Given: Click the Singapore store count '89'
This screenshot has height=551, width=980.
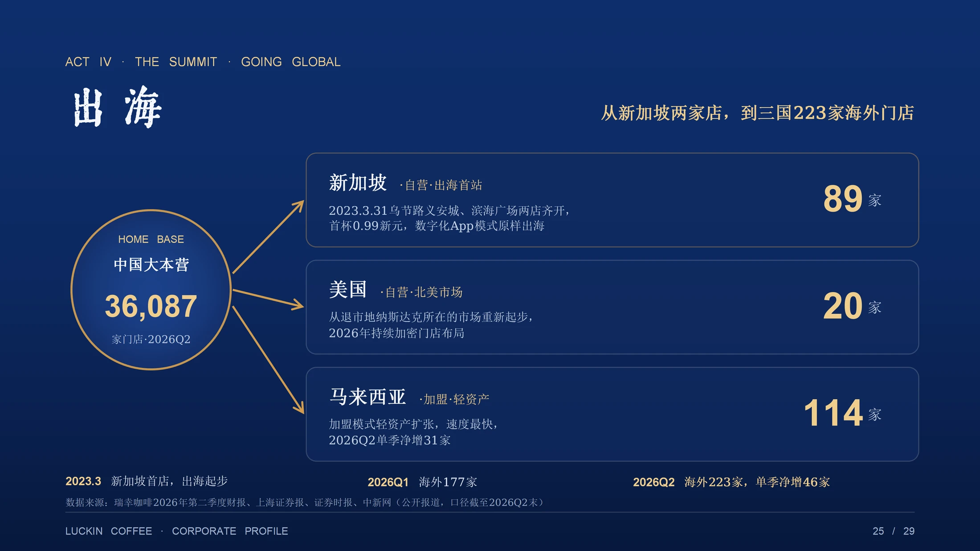Looking at the screenshot, I should (x=843, y=199).
